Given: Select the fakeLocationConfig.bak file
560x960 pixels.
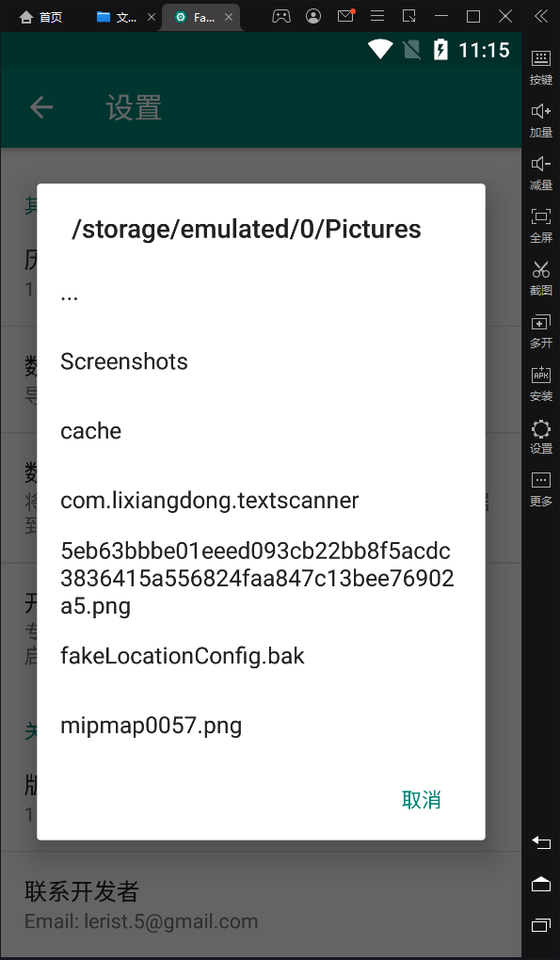Looking at the screenshot, I should [261, 656].
